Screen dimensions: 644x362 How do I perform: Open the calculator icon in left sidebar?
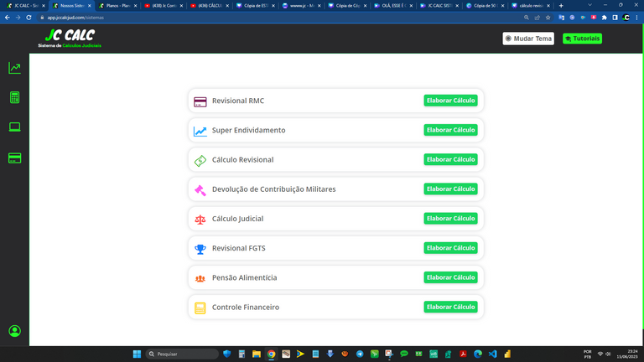15,97
